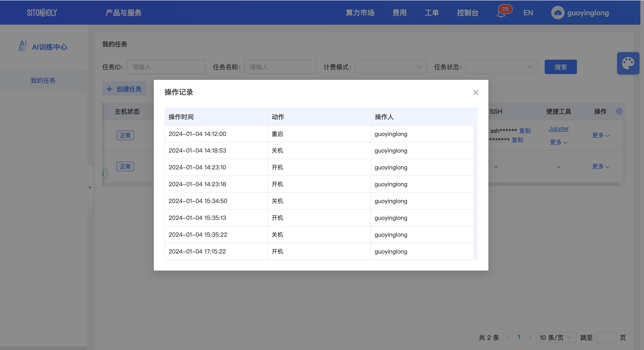Copy the ssh****** command

click(525, 131)
